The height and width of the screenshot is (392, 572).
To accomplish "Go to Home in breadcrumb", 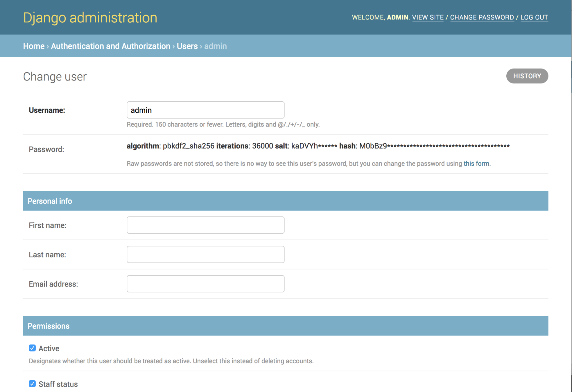I will 34,46.
